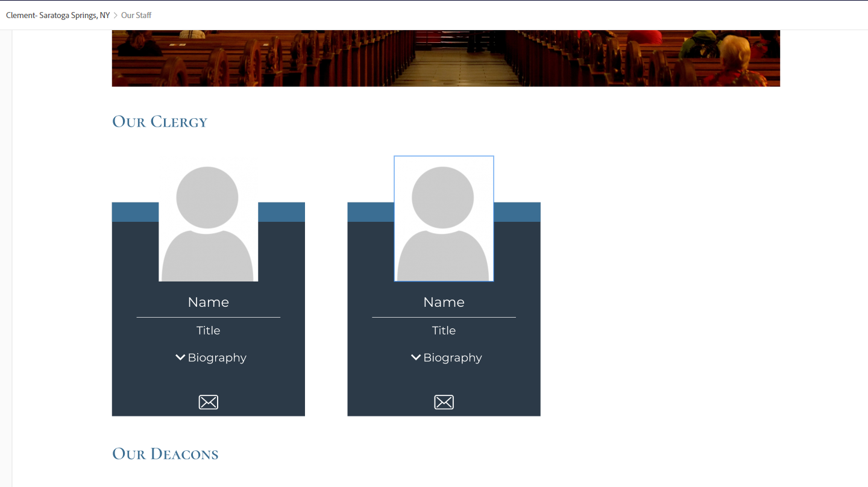Click the chevron arrow beside first card's Biography
The width and height of the screenshot is (868, 487).
180,357
